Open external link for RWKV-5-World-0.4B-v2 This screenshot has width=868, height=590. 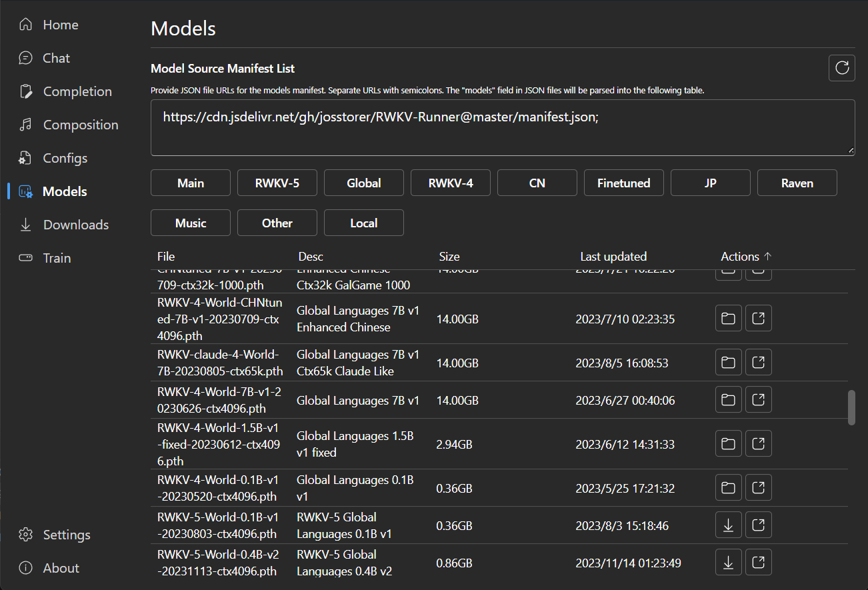coord(758,563)
